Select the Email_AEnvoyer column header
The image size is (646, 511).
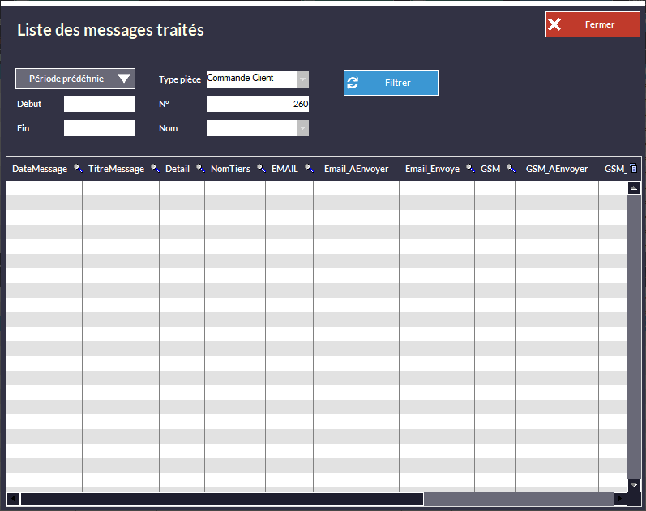356,169
